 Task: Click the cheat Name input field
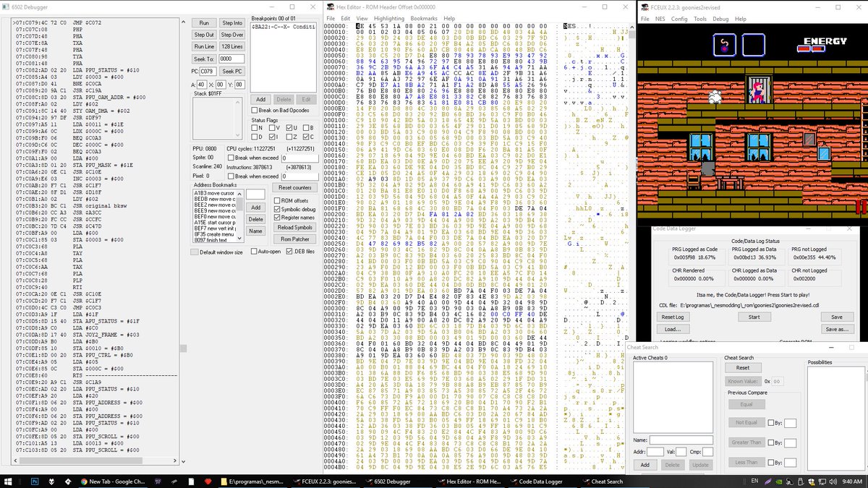coord(681,440)
